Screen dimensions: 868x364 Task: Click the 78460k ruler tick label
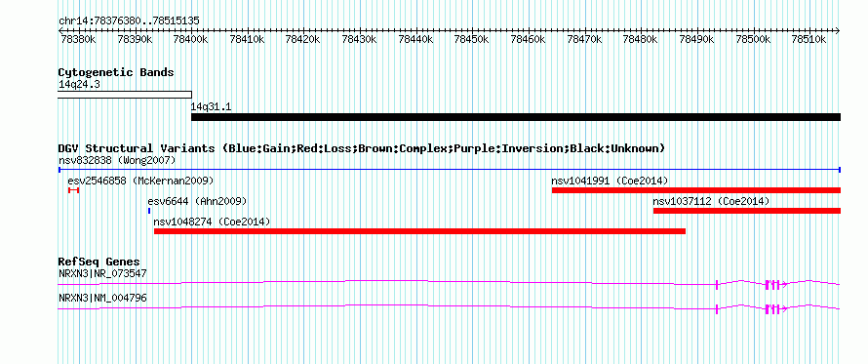click(x=528, y=39)
